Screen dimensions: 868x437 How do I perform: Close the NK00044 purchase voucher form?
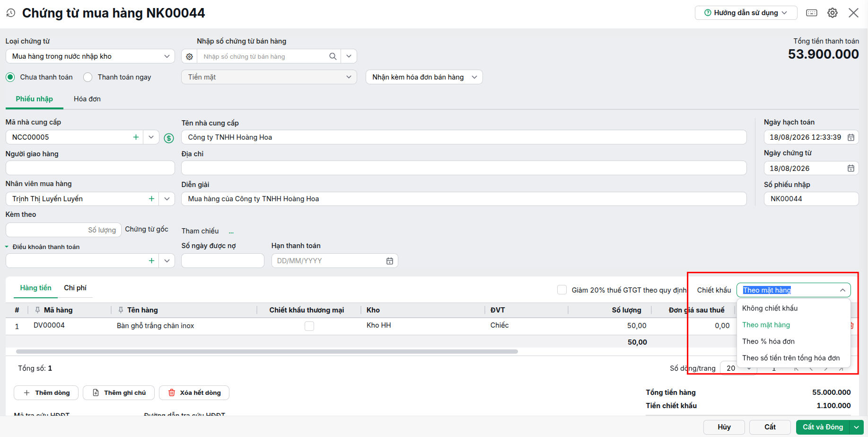click(853, 13)
